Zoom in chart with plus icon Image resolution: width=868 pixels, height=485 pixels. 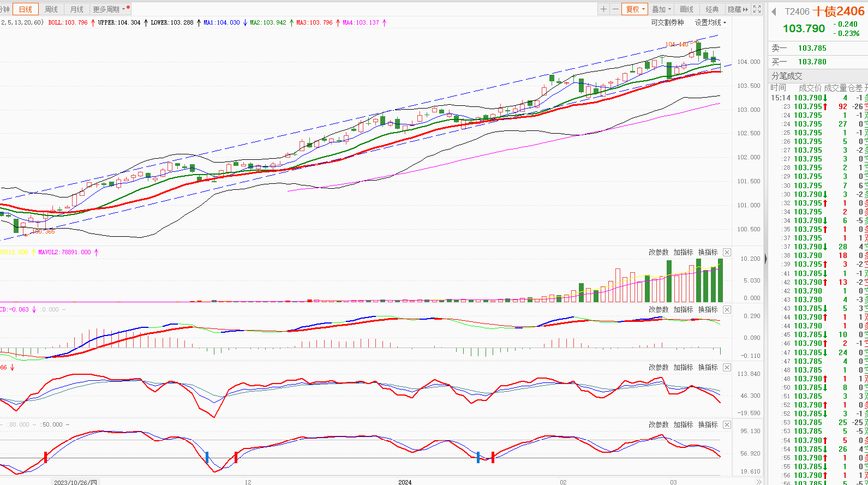(603, 9)
